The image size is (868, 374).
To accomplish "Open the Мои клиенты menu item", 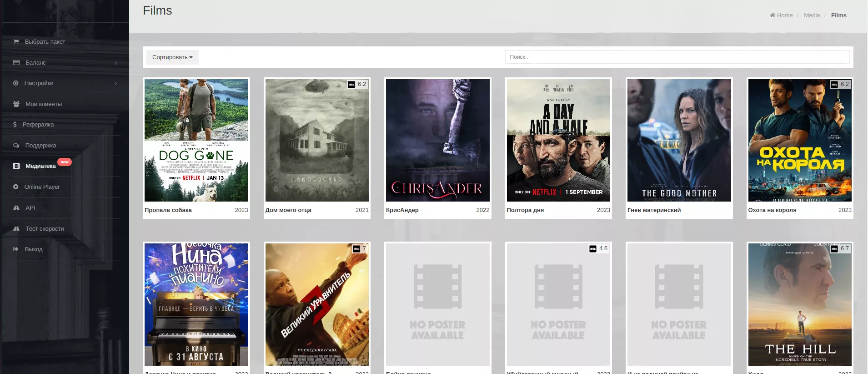I will coord(44,104).
